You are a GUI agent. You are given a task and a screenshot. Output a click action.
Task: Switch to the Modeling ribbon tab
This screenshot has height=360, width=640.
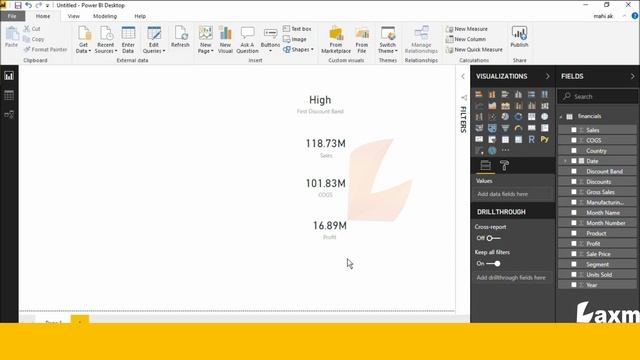105,16
